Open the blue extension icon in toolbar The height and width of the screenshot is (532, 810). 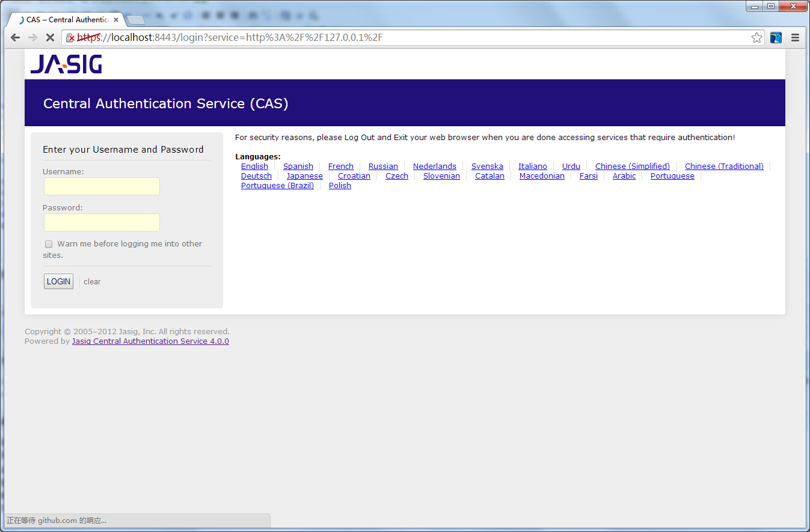coord(776,38)
